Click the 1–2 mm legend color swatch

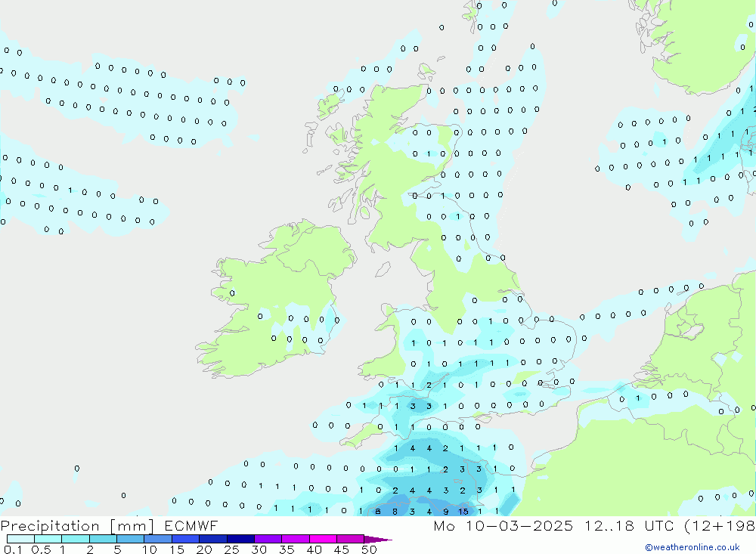(75, 539)
